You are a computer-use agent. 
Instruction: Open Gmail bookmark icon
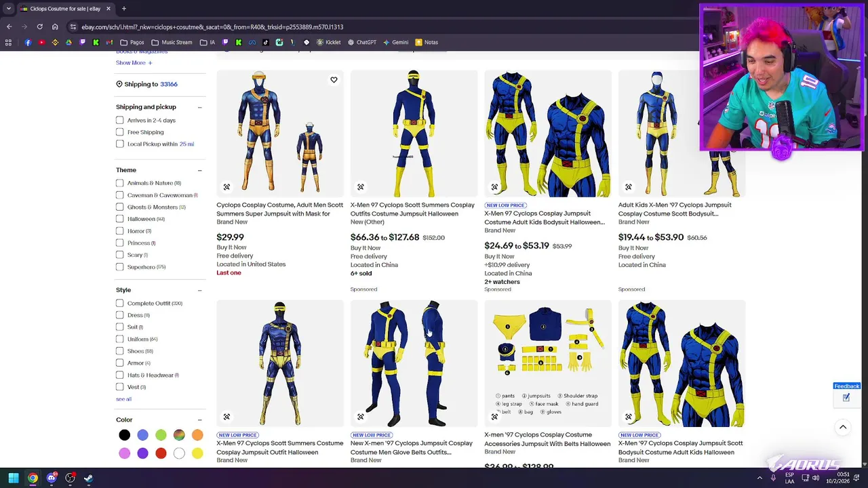click(x=109, y=42)
